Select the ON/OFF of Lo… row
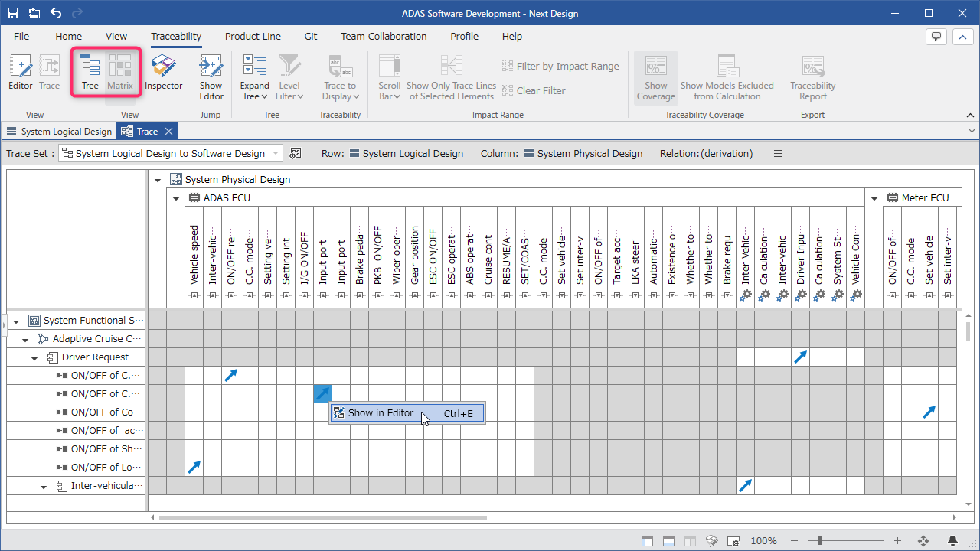This screenshot has width=980, height=551. [77, 468]
